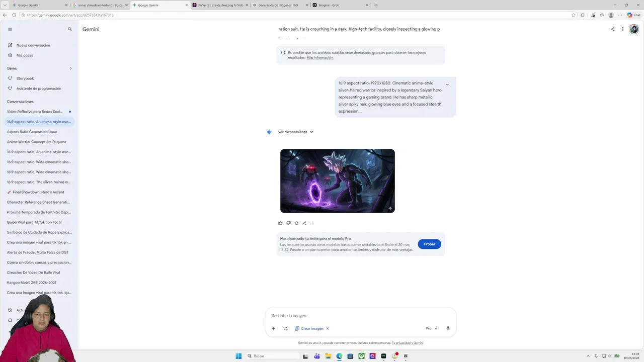Open the generated anime warrior image thumbnail

click(338, 181)
